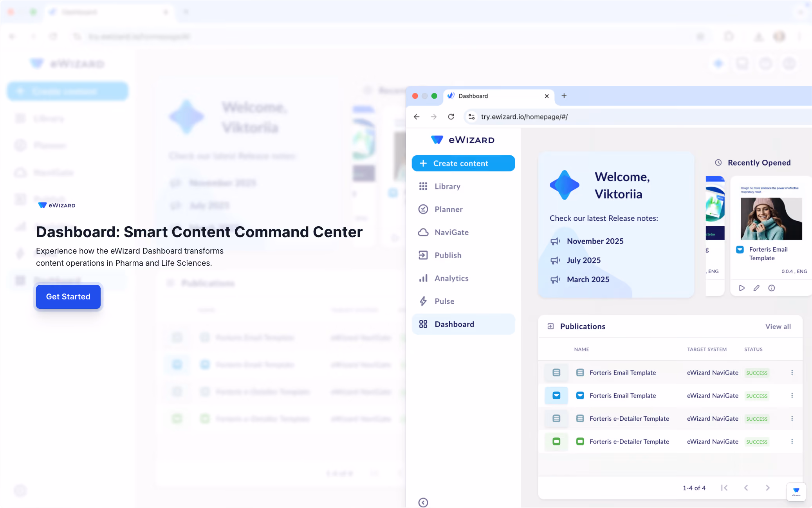Click the "1-4 of 4" pagination count

coord(694,488)
